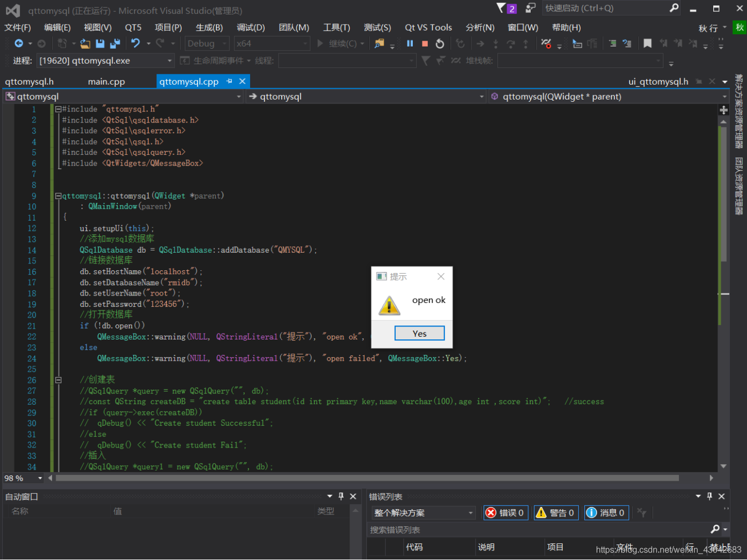Click the Undo icon in the toolbar
The image size is (747, 560).
[135, 43]
